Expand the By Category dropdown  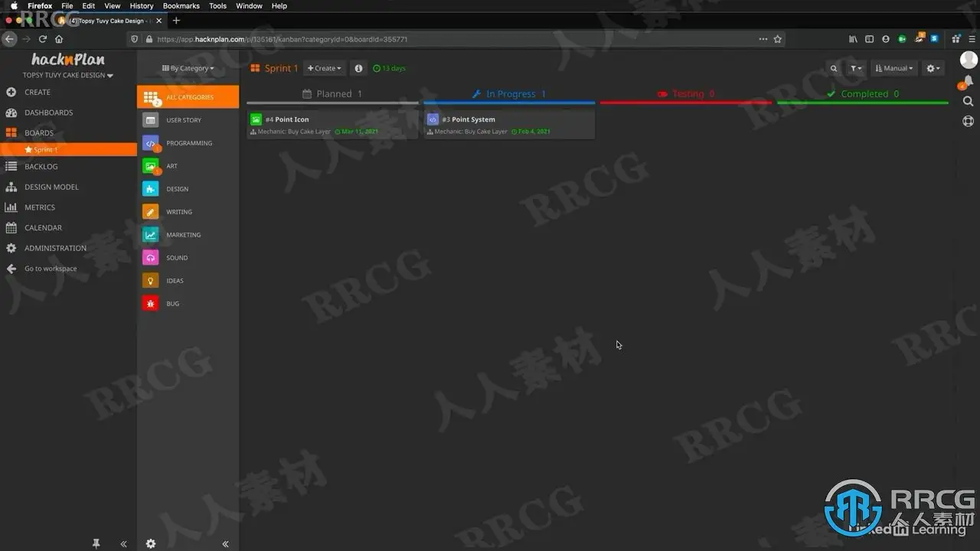(188, 68)
